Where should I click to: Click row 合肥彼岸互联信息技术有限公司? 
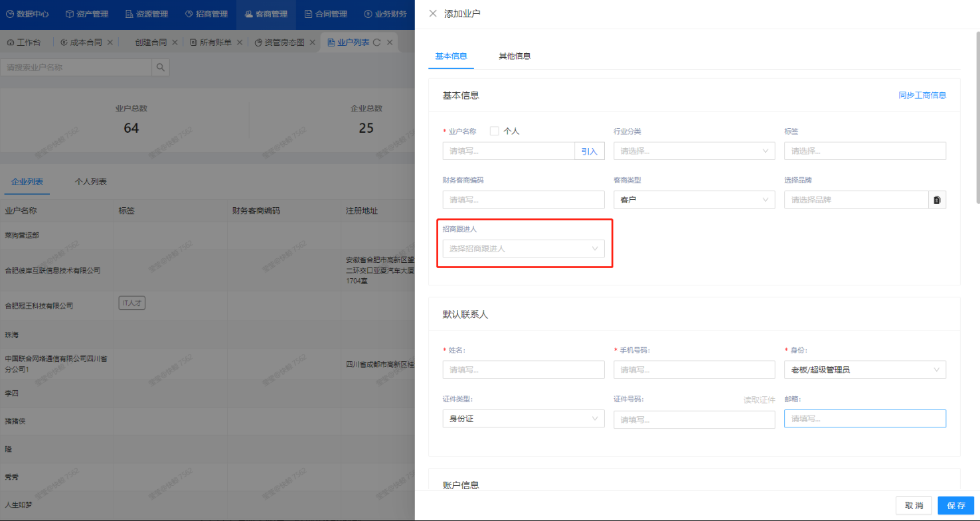[x=207, y=270]
